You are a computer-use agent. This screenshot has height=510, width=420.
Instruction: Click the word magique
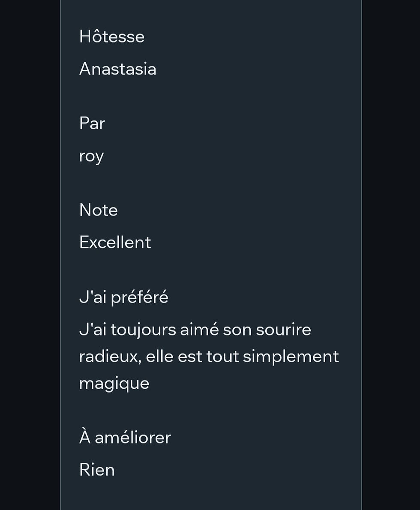pyautogui.click(x=114, y=384)
